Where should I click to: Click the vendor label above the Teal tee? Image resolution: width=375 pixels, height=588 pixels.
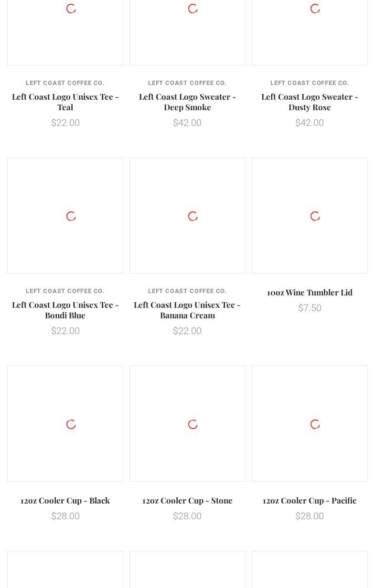(x=65, y=83)
